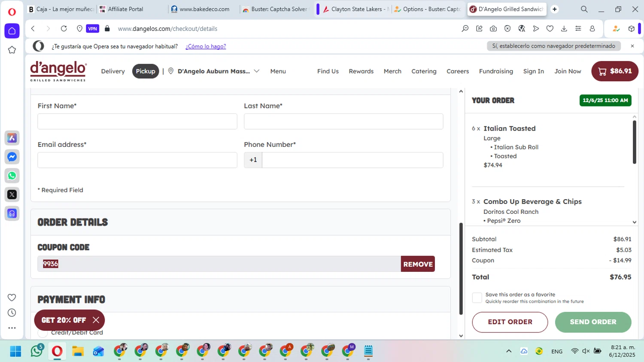Open a new tab with plus
The height and width of the screenshot is (362, 644).
pyautogui.click(x=555, y=9)
